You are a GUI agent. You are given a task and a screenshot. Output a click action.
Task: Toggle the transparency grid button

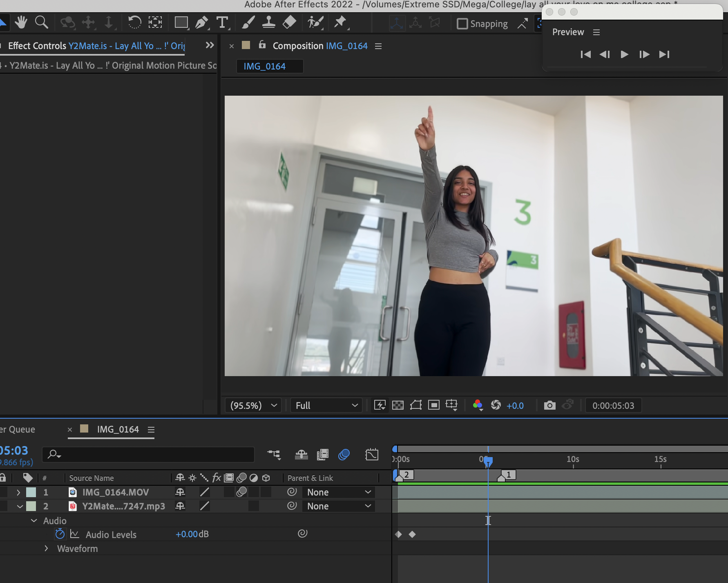tap(397, 405)
